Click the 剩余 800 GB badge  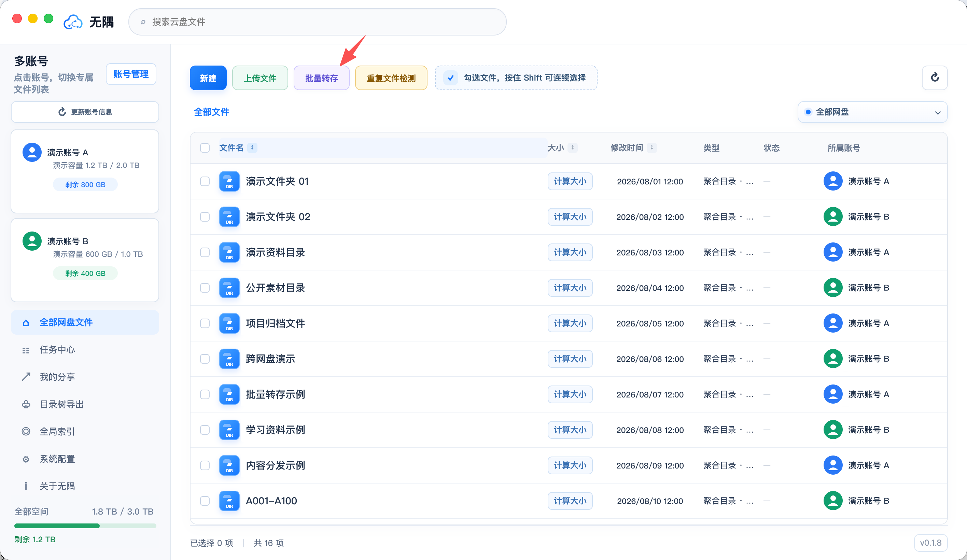(x=85, y=185)
